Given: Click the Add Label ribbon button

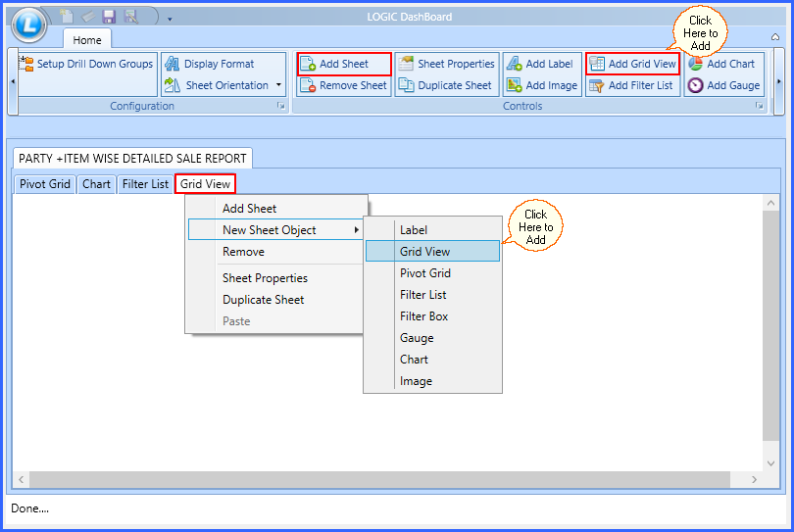Looking at the screenshot, I should tap(541, 64).
